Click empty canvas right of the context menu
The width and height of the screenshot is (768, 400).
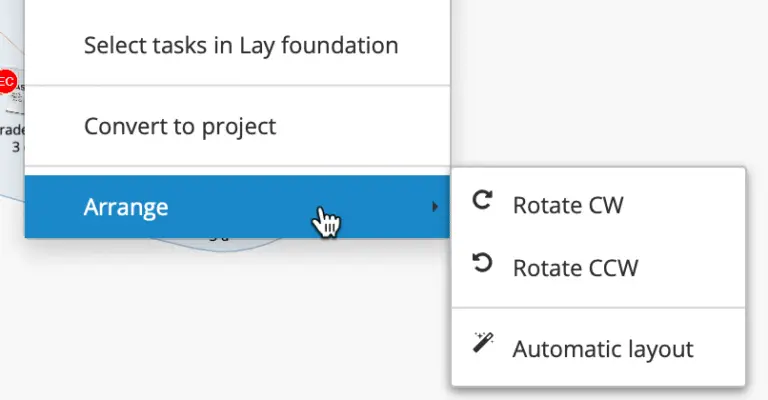pos(600,80)
